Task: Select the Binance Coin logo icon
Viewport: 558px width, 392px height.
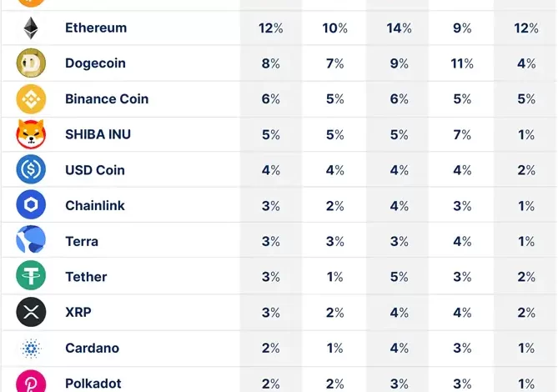Action: tap(31, 99)
